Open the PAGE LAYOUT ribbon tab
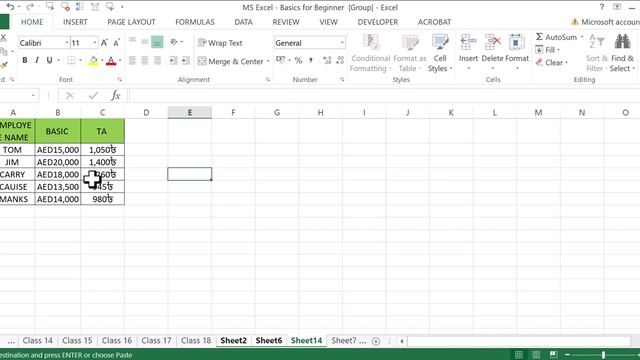The height and width of the screenshot is (360, 640). tap(131, 22)
